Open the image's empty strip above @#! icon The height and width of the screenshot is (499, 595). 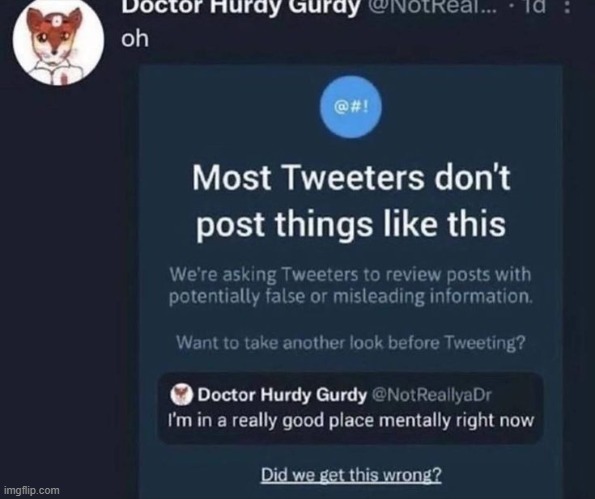pyautogui.click(x=351, y=70)
